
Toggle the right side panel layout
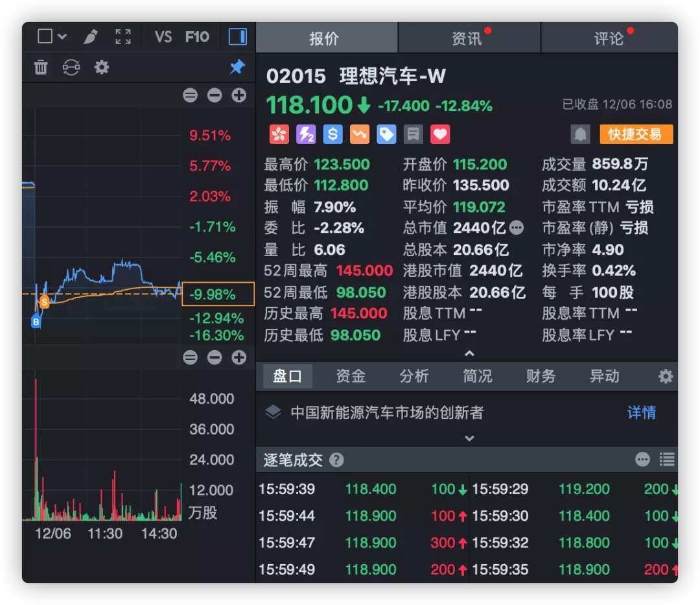coord(237,36)
